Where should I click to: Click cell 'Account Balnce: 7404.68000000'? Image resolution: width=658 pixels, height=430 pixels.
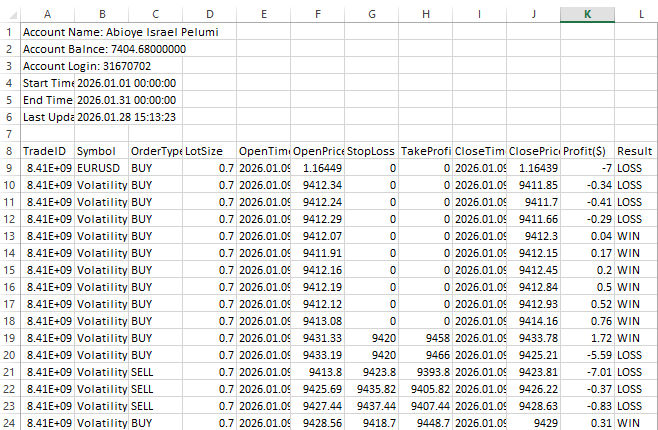(x=104, y=49)
